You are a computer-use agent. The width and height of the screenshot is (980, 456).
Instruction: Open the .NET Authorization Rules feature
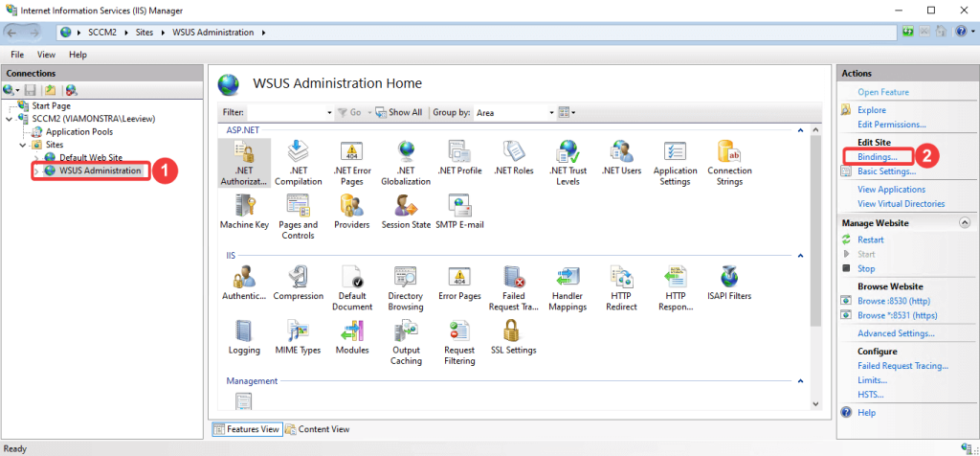(245, 163)
